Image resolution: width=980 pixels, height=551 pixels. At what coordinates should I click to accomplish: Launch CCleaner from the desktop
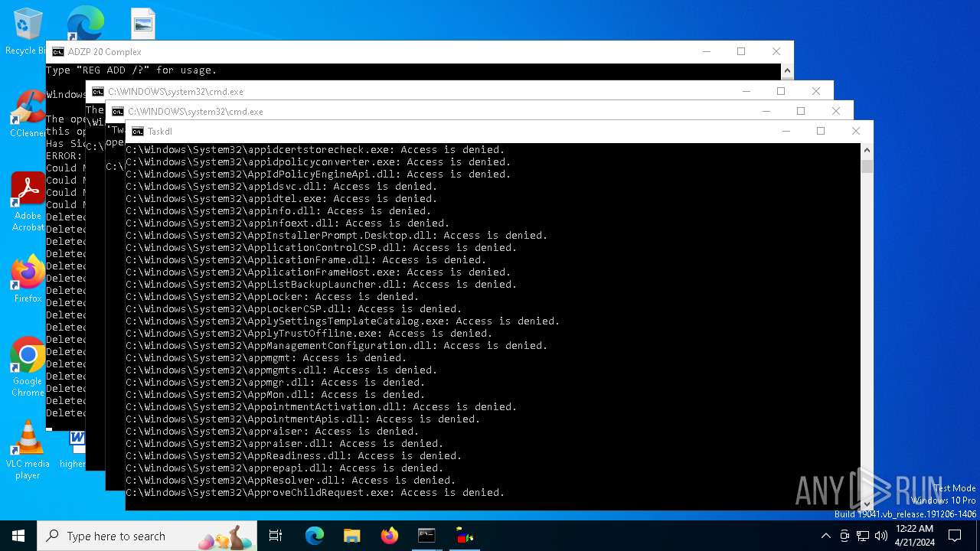28,114
